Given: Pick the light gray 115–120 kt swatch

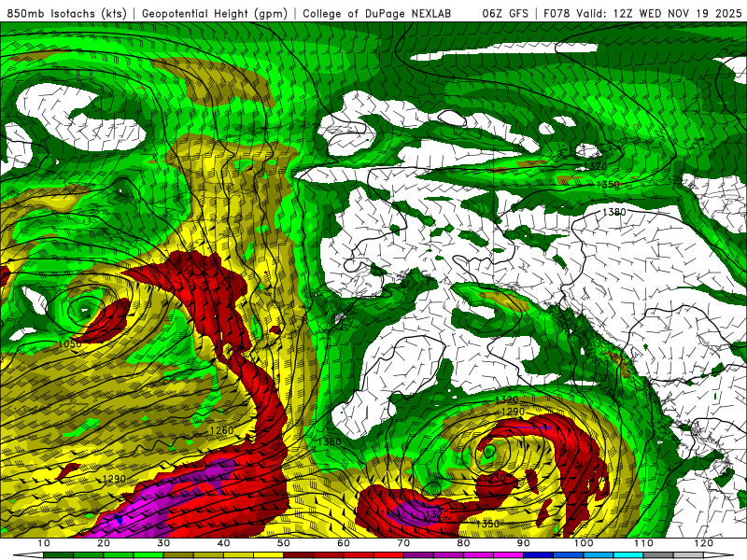Looking at the screenshot, I should pyautogui.click(x=688, y=555).
